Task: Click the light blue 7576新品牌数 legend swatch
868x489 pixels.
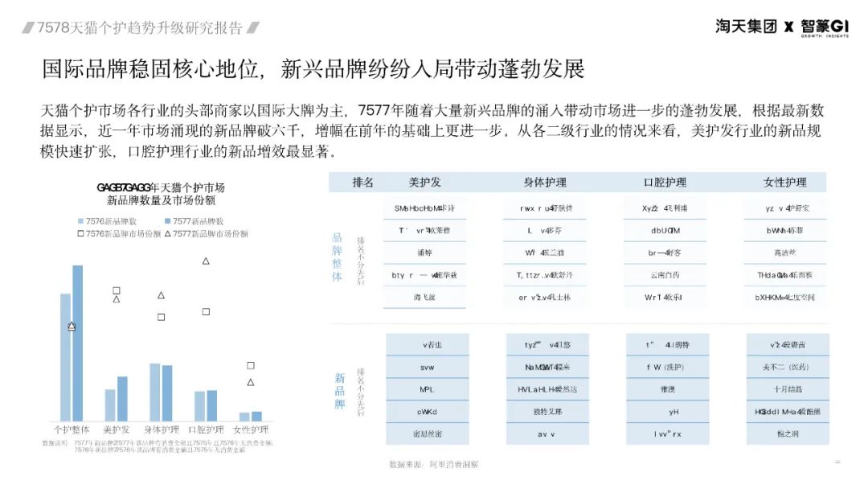Action: tap(81, 221)
